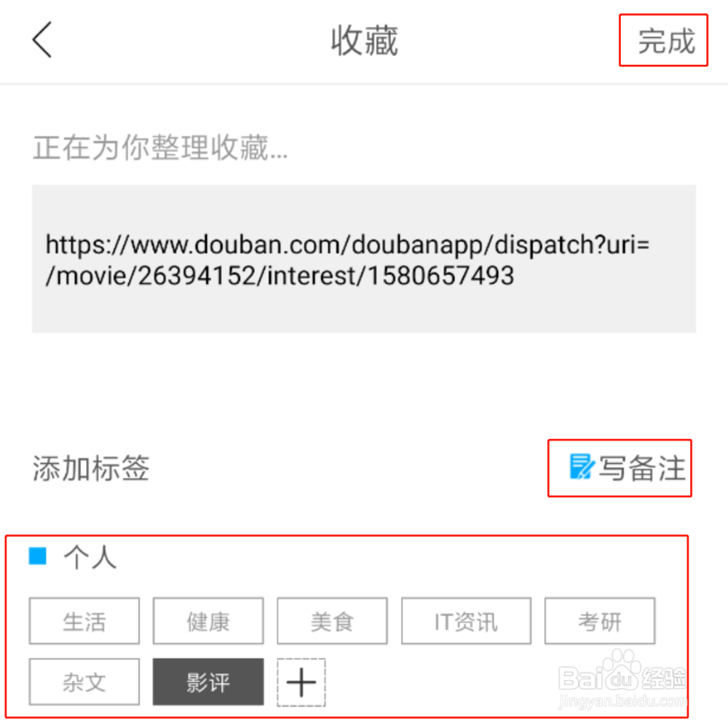The height and width of the screenshot is (726, 728).
Task: Add a new tag with plus icon
Action: click(x=301, y=682)
